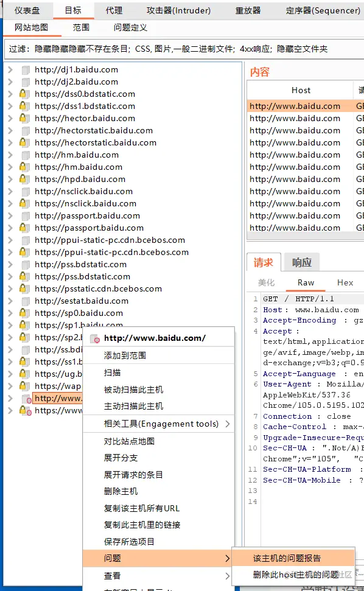Image resolution: width=364 pixels, height=591 pixels.
Task: Expand the https://dss0.bdstatic.com node
Action: pos(10,94)
